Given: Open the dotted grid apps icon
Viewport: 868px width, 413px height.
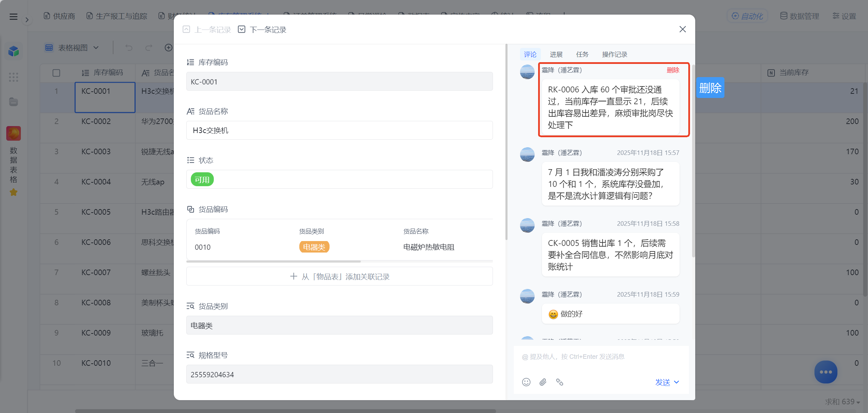Looking at the screenshot, I should 14,77.
